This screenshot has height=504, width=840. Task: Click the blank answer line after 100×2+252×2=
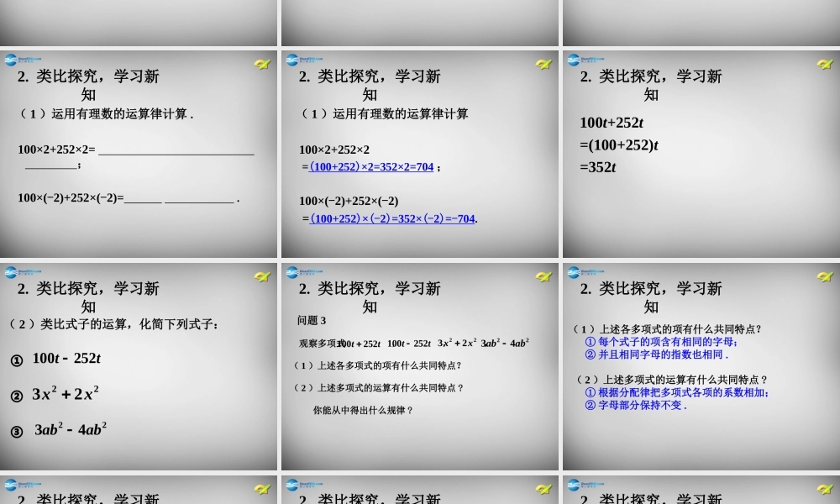pos(176,155)
